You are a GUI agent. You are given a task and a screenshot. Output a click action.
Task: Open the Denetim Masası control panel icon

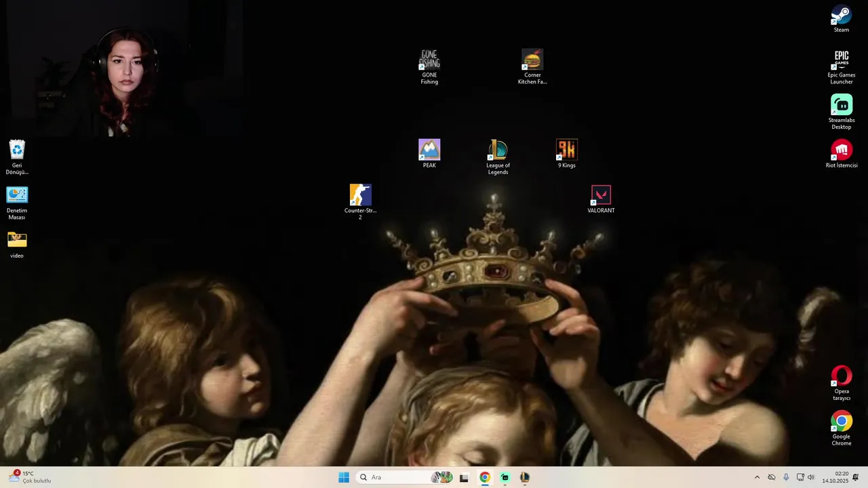[x=17, y=203]
